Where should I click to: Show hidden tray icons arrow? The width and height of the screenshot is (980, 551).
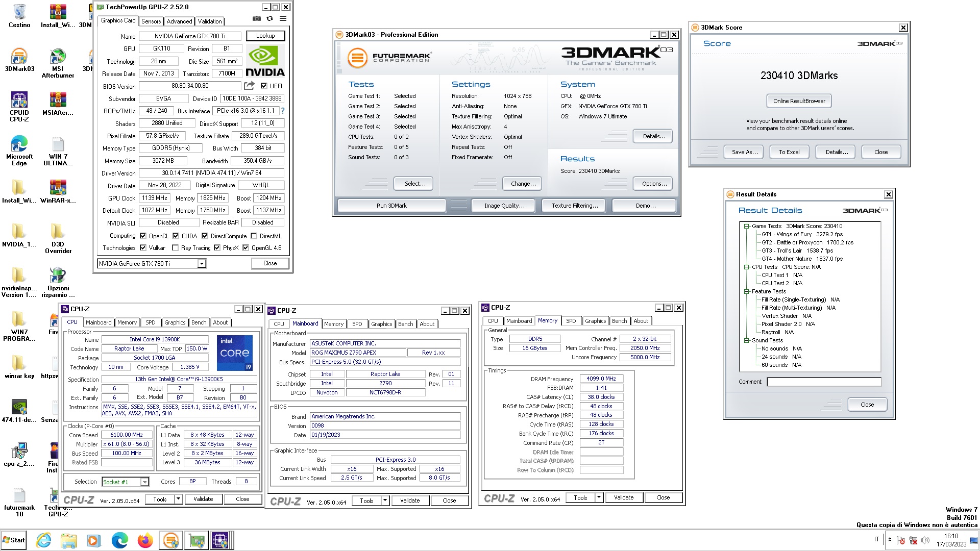point(890,540)
